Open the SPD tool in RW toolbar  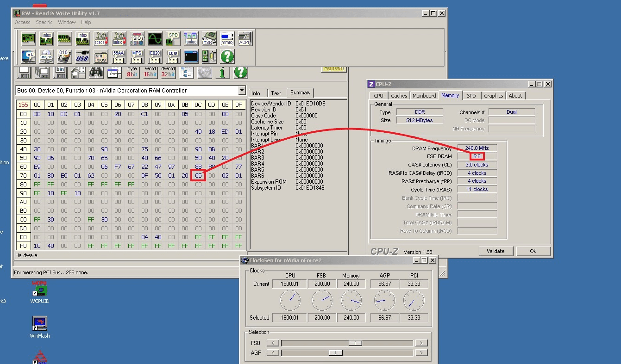click(x=173, y=39)
